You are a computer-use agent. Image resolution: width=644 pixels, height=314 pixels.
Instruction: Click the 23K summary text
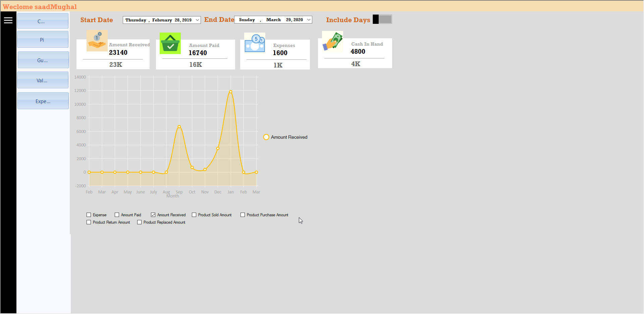pyautogui.click(x=116, y=65)
